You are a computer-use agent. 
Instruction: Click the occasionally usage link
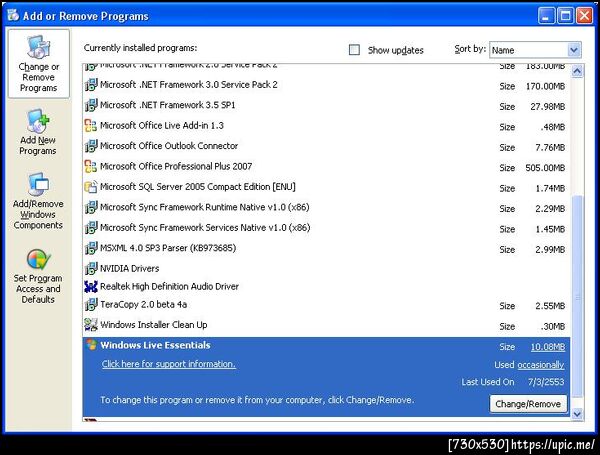(541, 365)
